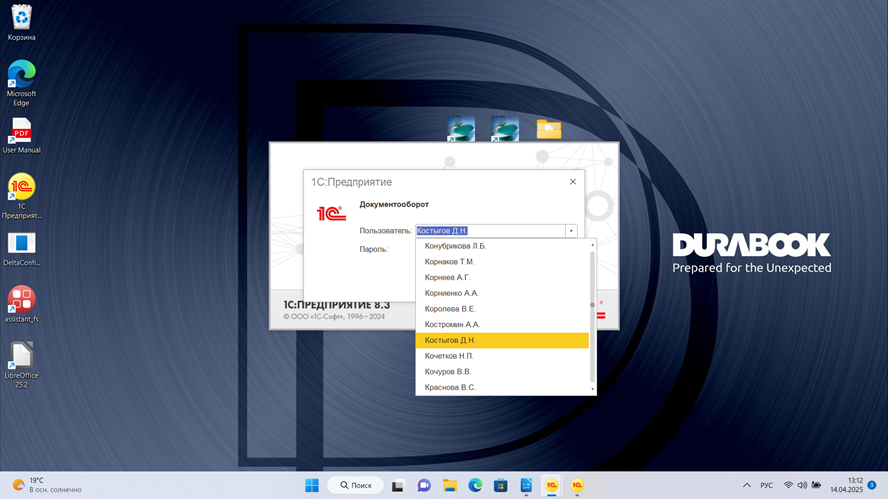Open File Explorer from the taskbar
The width and height of the screenshot is (888, 499).
[x=450, y=485]
